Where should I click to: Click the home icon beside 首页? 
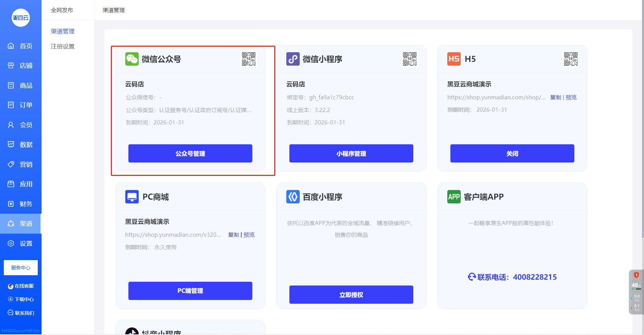pos(11,46)
